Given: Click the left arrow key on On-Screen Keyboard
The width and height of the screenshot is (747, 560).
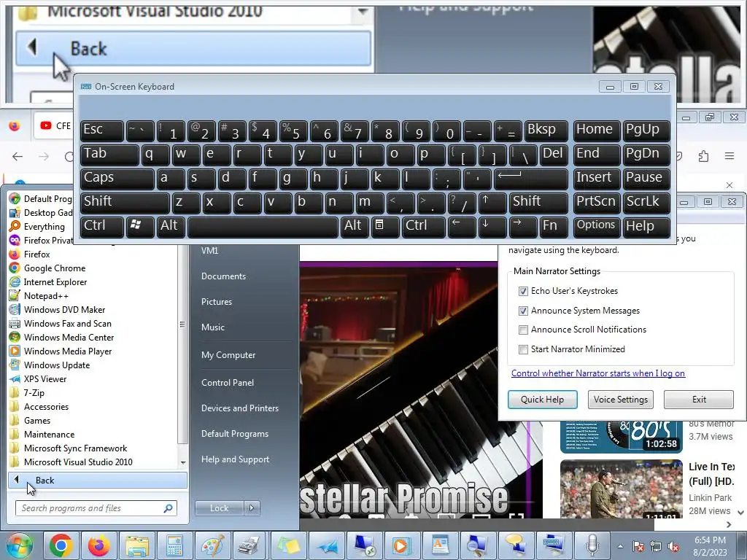Looking at the screenshot, I should click(462, 226).
